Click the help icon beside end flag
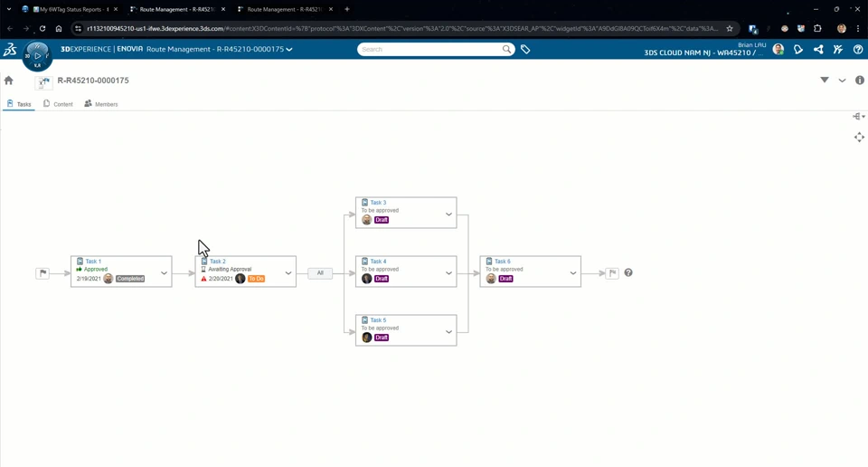The height and width of the screenshot is (467, 868). [628, 272]
